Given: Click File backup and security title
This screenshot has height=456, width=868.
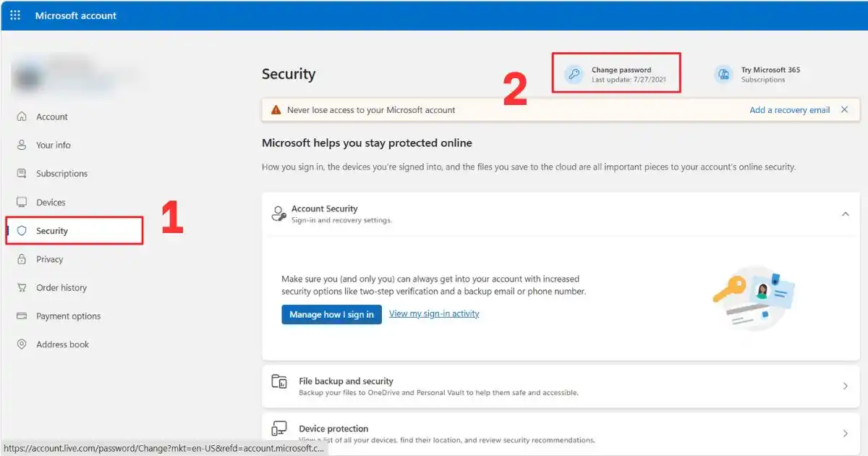Looking at the screenshot, I should (x=346, y=381).
